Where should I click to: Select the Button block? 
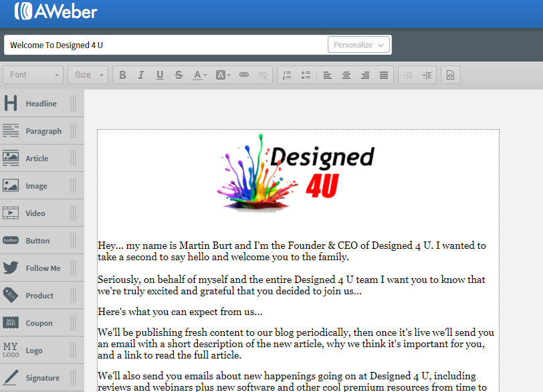pyautogui.click(x=41, y=240)
